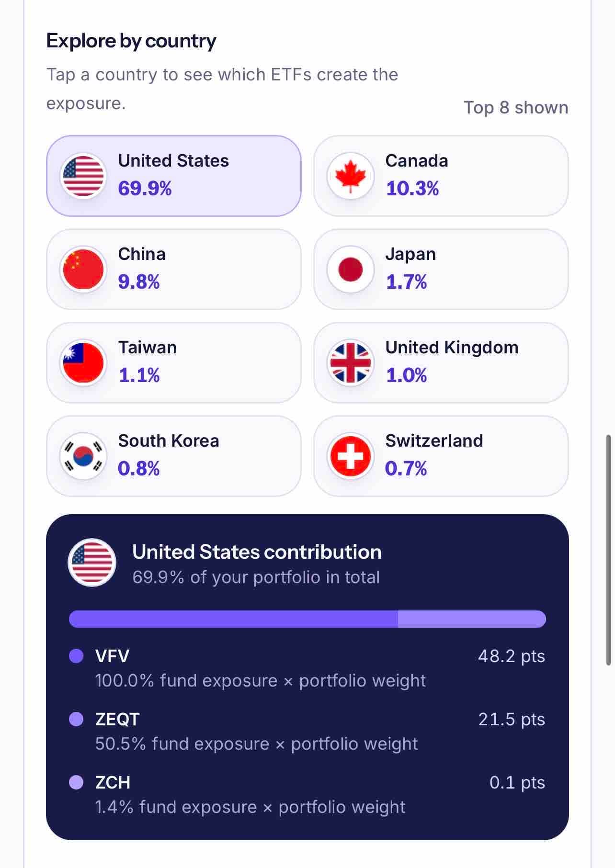Click the ZCH 0.1 pts row
Screen dimensions: 615x868
[x=307, y=794]
